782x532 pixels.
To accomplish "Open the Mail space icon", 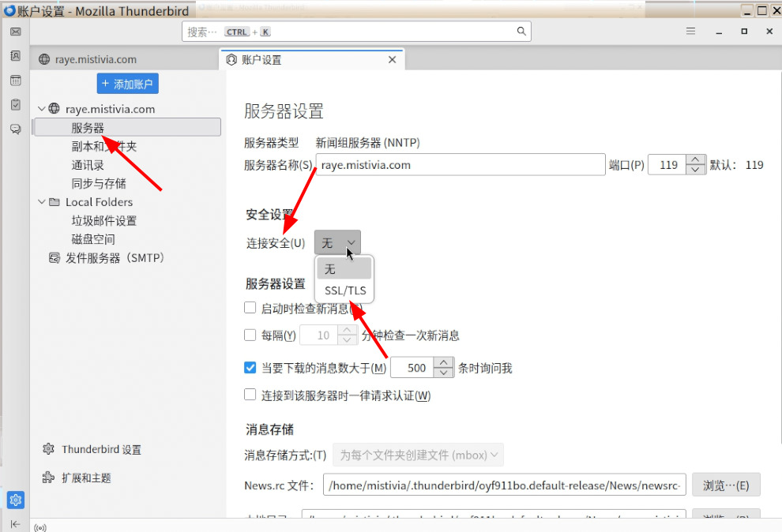I will pyautogui.click(x=16, y=32).
